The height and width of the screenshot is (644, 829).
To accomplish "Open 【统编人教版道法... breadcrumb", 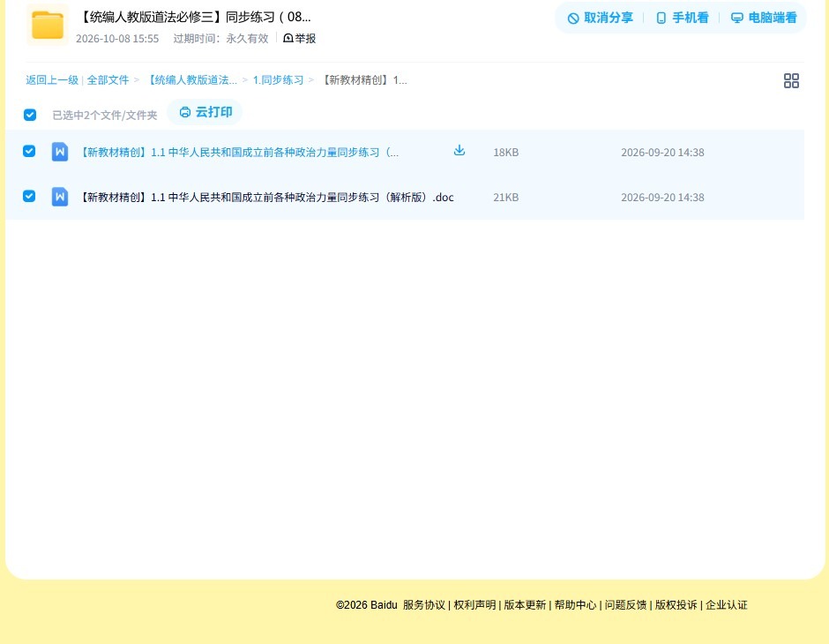I will tap(192, 80).
